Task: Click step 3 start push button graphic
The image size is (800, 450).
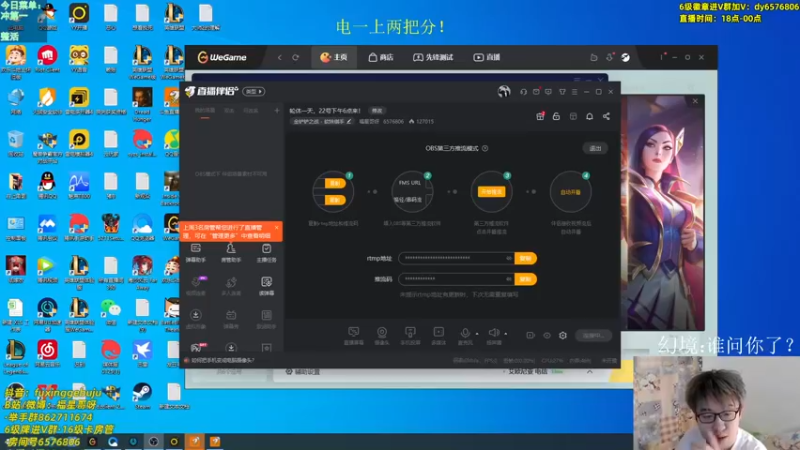Action: tap(491, 192)
